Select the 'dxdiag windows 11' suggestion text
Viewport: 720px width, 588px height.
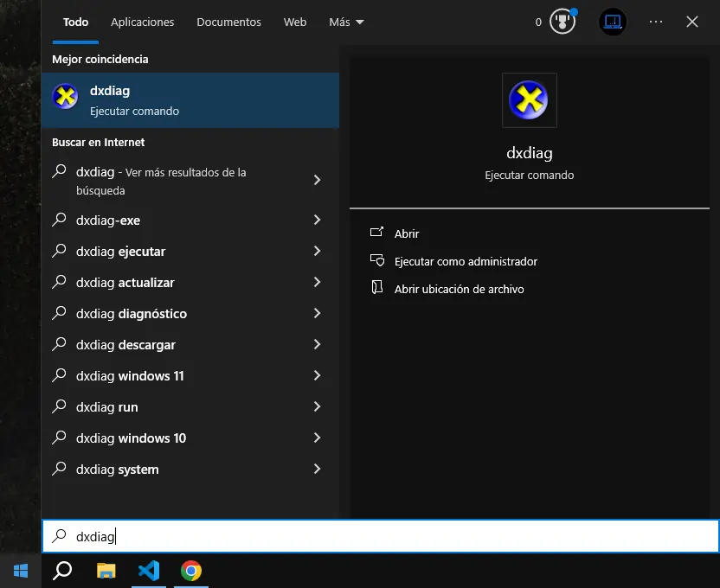tap(130, 376)
